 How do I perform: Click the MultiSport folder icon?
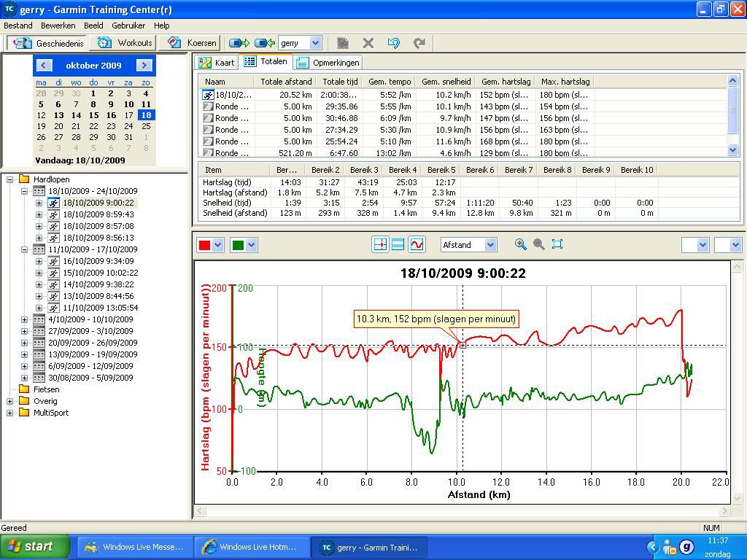click(x=24, y=413)
